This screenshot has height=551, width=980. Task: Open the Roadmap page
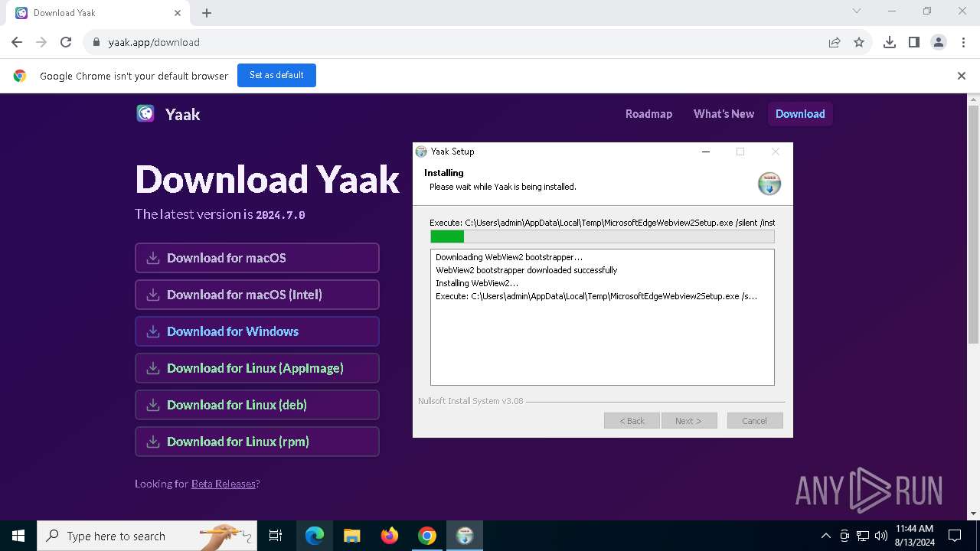pos(648,114)
